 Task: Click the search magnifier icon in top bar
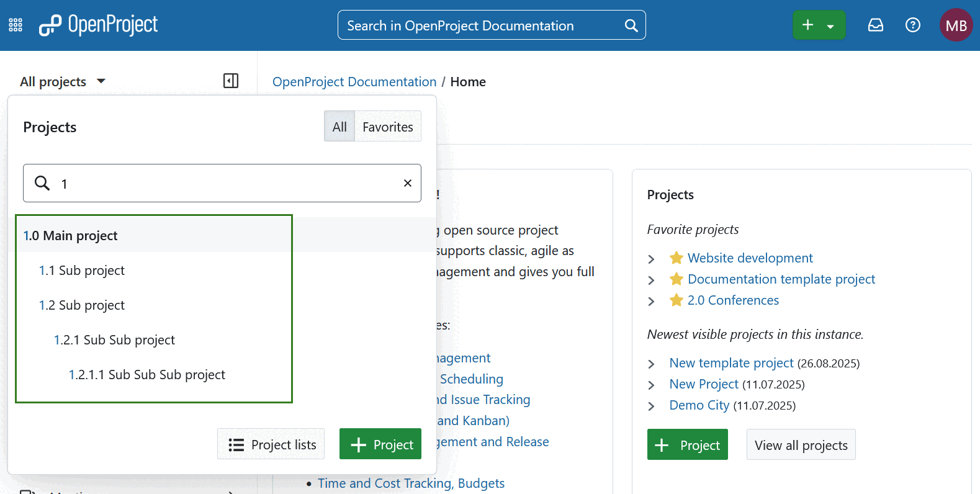[631, 25]
